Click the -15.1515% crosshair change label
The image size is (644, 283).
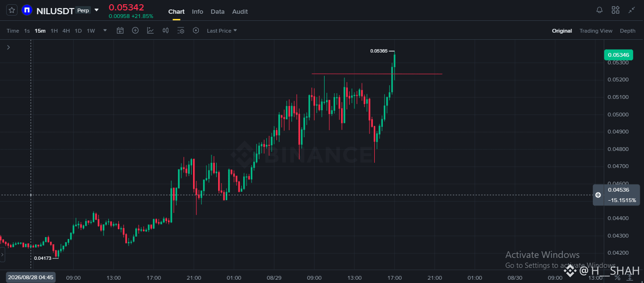click(622, 200)
